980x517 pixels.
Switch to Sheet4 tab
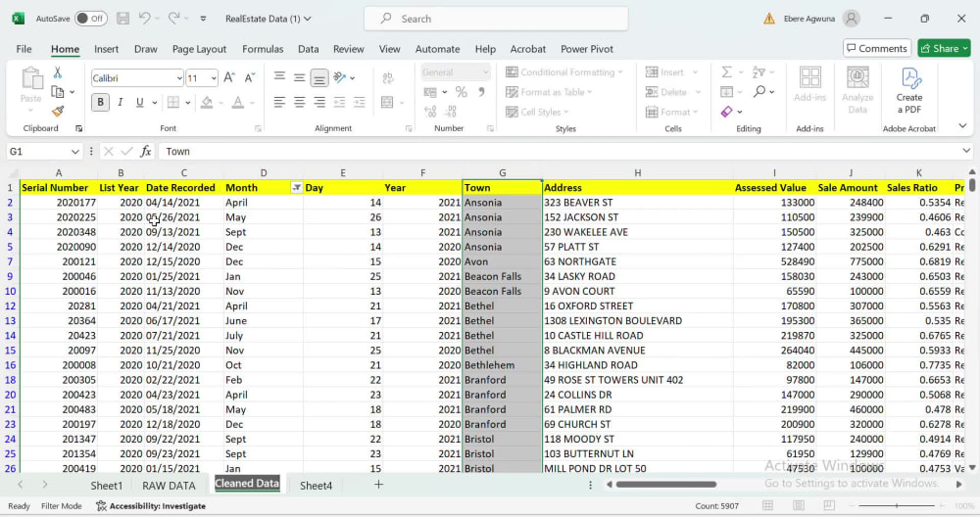[316, 485]
